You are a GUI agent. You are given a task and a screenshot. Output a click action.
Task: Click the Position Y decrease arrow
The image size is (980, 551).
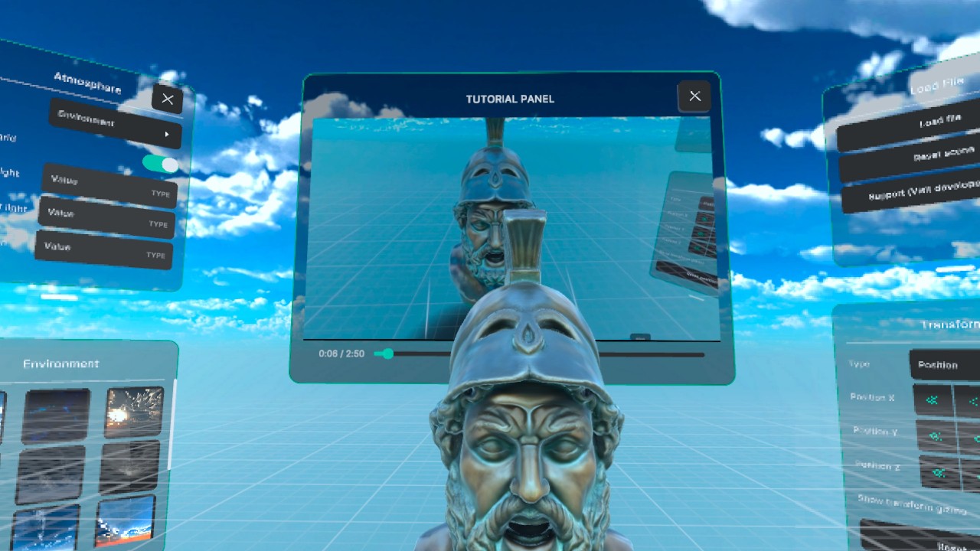935,436
